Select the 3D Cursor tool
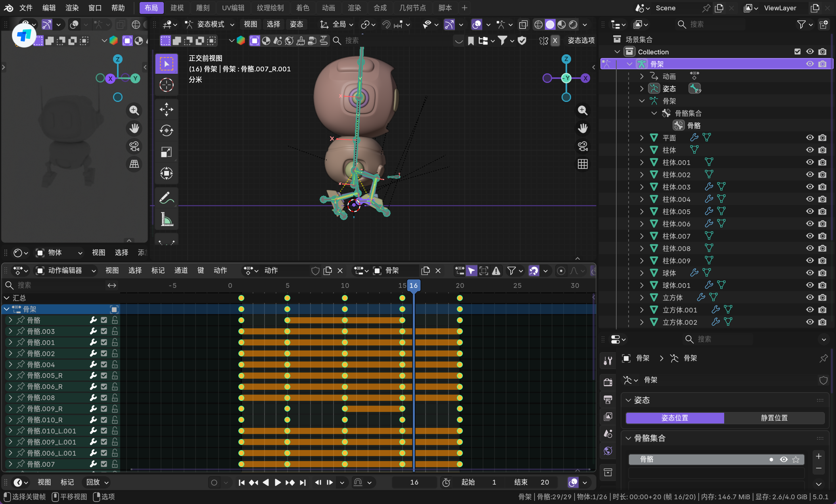Image resolution: width=836 pixels, height=504 pixels. (x=166, y=85)
